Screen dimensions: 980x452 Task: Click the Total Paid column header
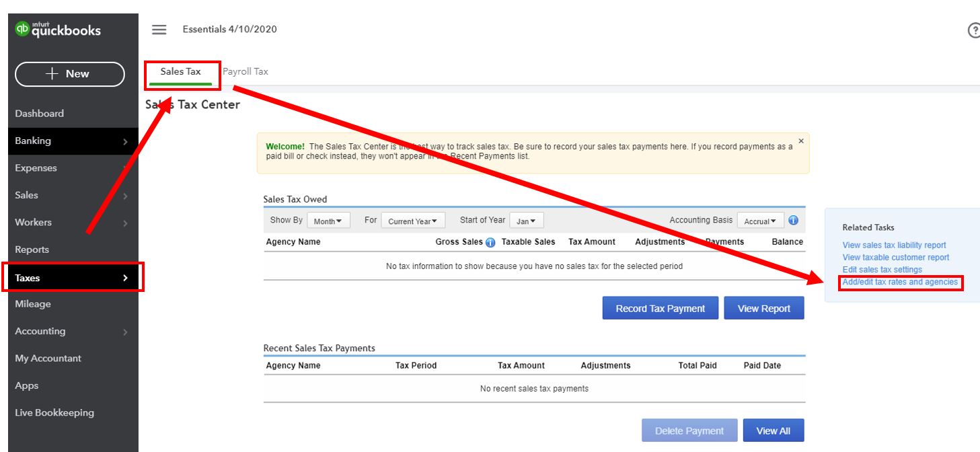[x=698, y=365]
